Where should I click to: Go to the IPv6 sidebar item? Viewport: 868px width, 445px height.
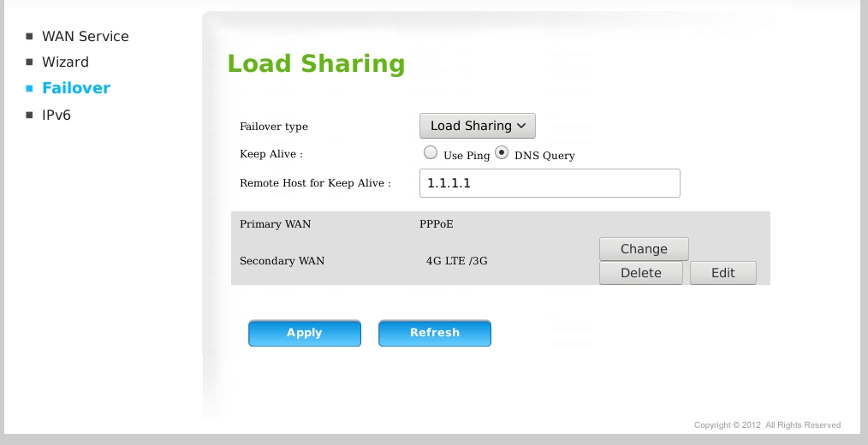56,116
